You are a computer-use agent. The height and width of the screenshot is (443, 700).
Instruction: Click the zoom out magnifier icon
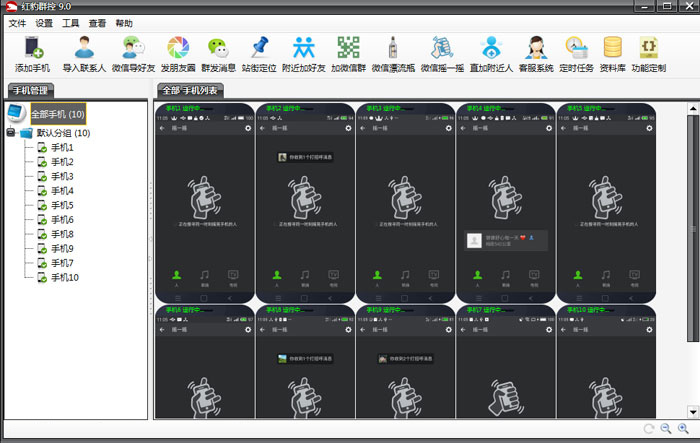[x=666, y=429]
